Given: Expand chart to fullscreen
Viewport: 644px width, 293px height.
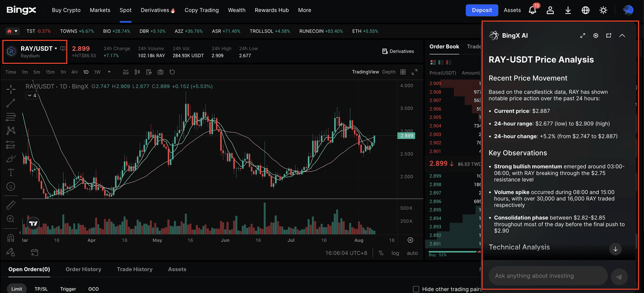Looking at the screenshot, I should [415, 72].
